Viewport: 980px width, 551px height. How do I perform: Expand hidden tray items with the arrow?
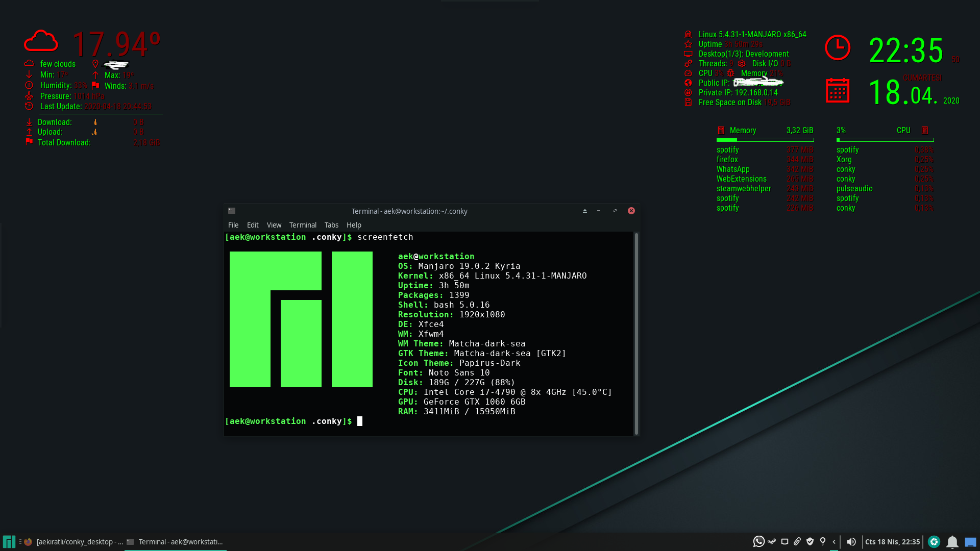click(x=834, y=542)
